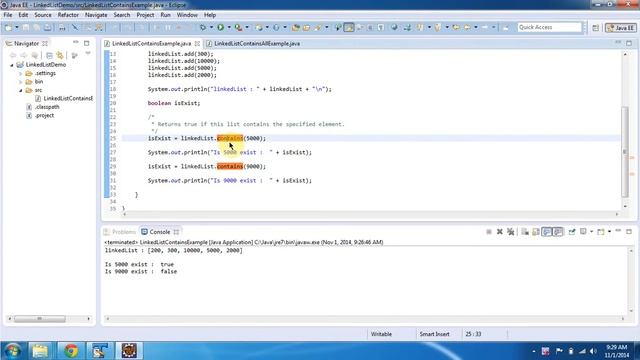Click into the Quick Access field
Image resolution: width=640 pixels, height=360 pixels.
[x=549, y=27]
